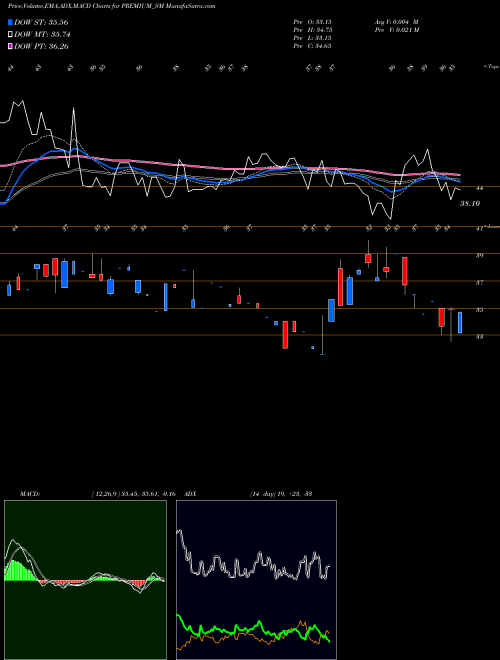Select the MACD '(12,26,9)' values text

133,494
